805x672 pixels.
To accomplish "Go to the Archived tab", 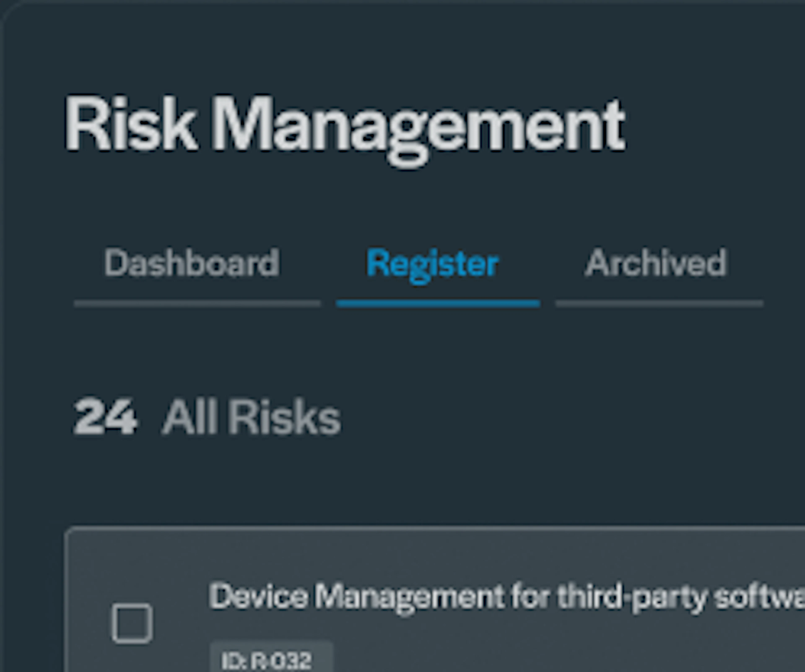I will pos(656,263).
